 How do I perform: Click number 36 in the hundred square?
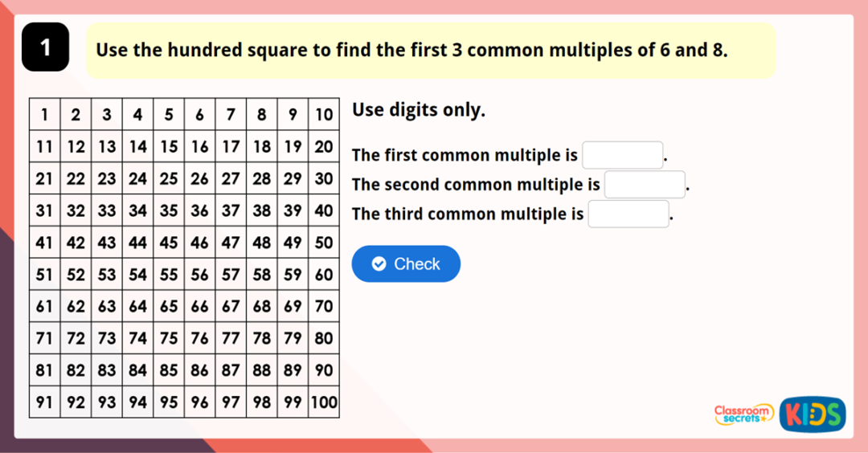[200, 210]
